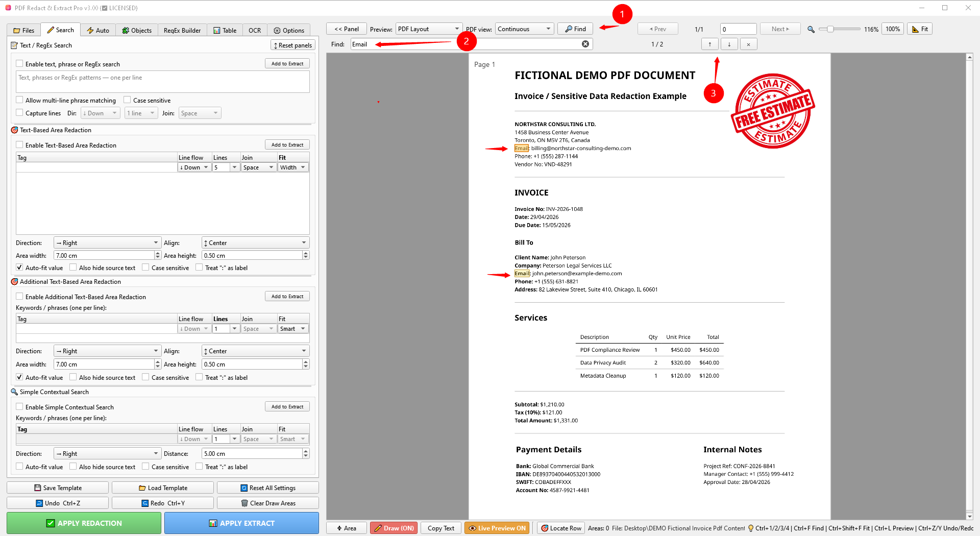Increase Distance stepper in Simple Contextual Search
980x536 pixels.
[306, 451]
